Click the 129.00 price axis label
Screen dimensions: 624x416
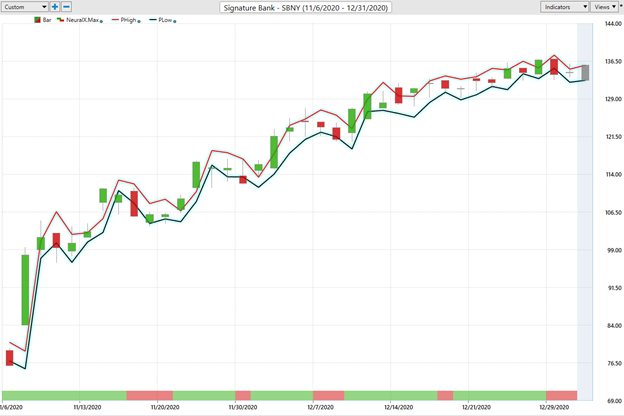tap(613, 99)
